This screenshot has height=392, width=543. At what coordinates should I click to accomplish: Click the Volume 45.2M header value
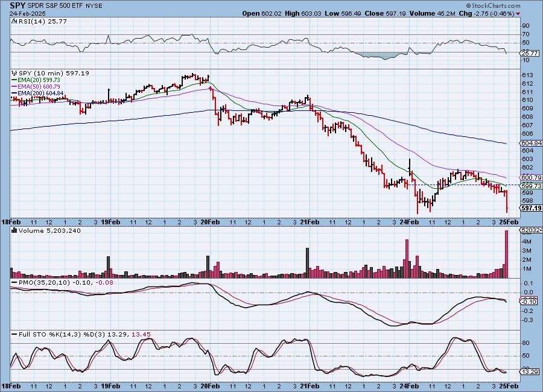pos(432,13)
